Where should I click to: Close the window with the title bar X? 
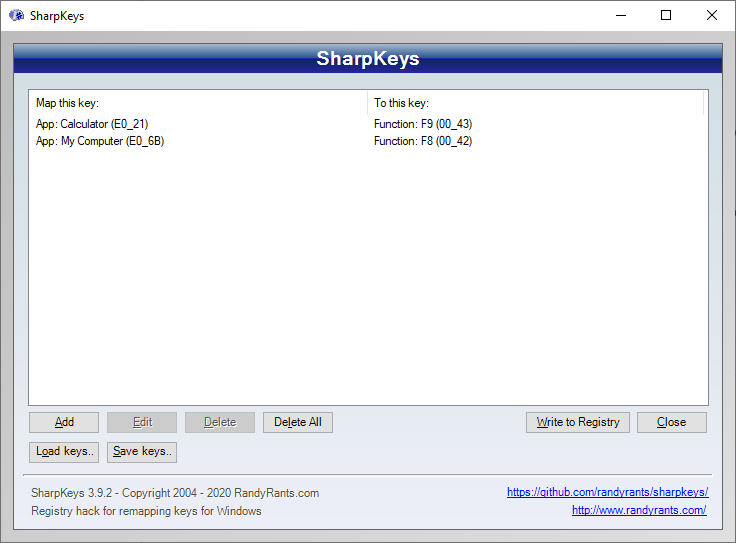coord(712,15)
